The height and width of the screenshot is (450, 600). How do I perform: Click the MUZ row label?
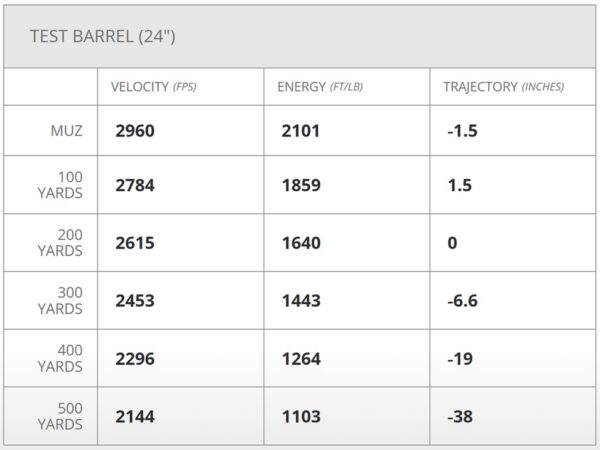coord(66,130)
